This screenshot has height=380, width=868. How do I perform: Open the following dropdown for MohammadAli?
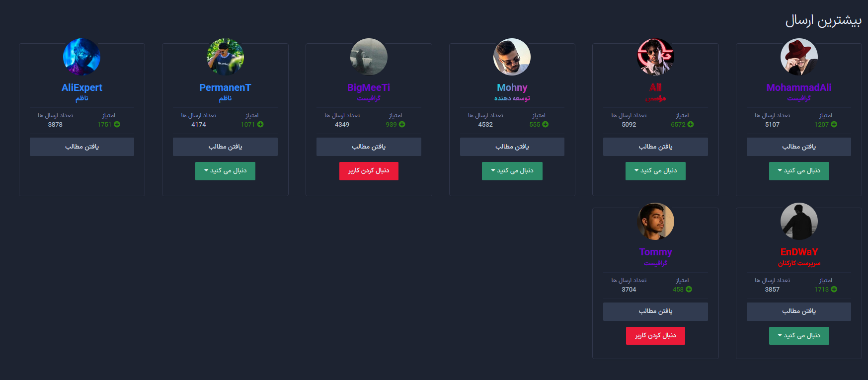(x=798, y=171)
